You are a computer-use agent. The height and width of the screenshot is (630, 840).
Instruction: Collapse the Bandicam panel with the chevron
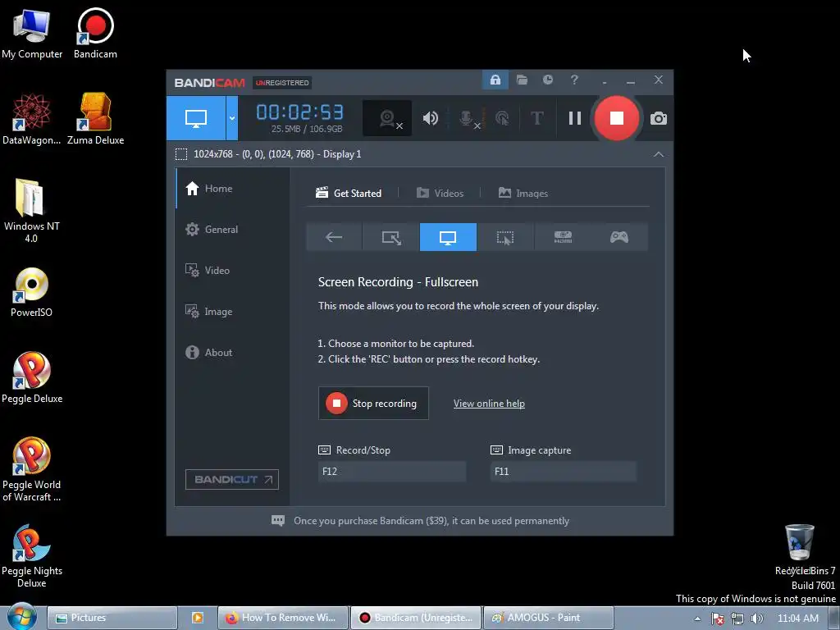[x=659, y=154]
